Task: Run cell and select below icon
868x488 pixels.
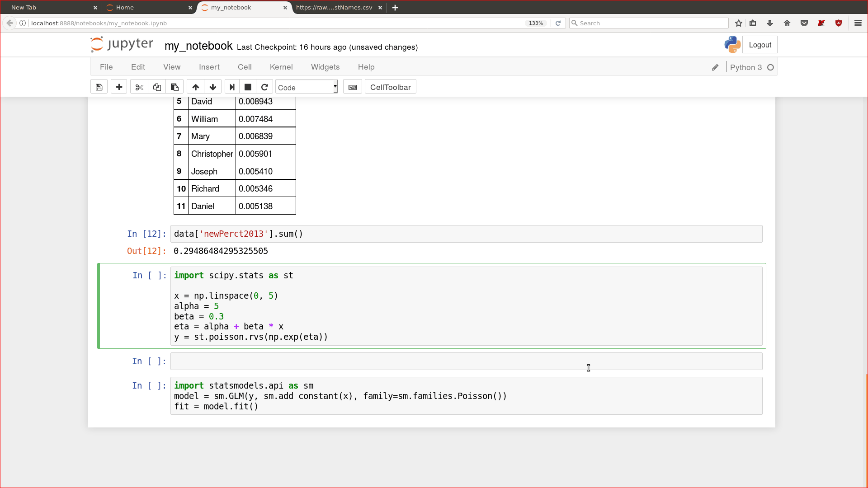Action: pyautogui.click(x=232, y=87)
